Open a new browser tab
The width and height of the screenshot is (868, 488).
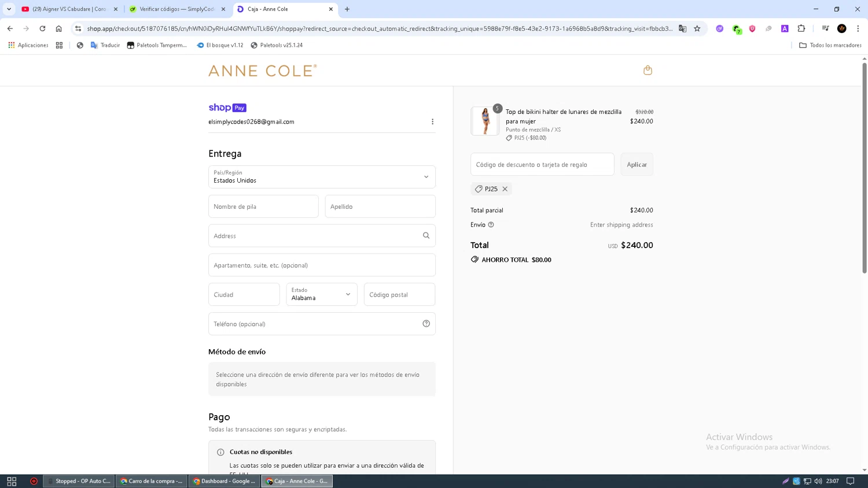tap(347, 9)
